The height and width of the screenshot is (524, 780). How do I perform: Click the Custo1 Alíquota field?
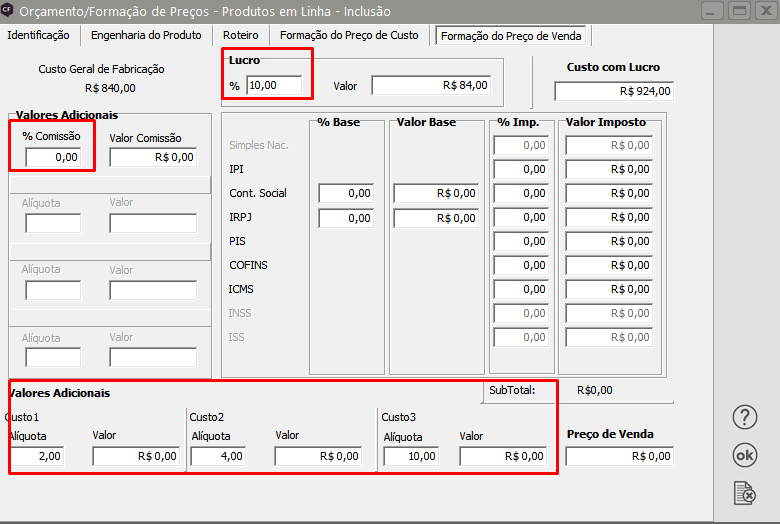pos(37,456)
